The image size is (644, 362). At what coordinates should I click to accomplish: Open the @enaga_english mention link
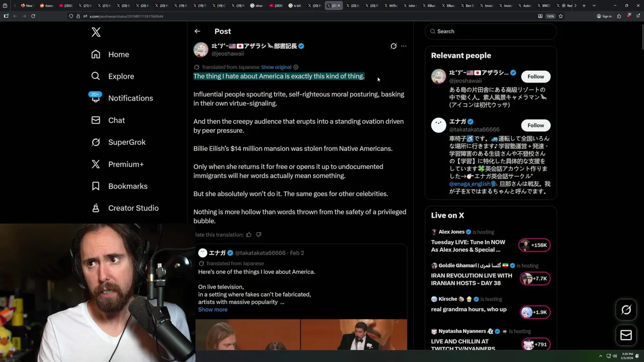point(470,185)
